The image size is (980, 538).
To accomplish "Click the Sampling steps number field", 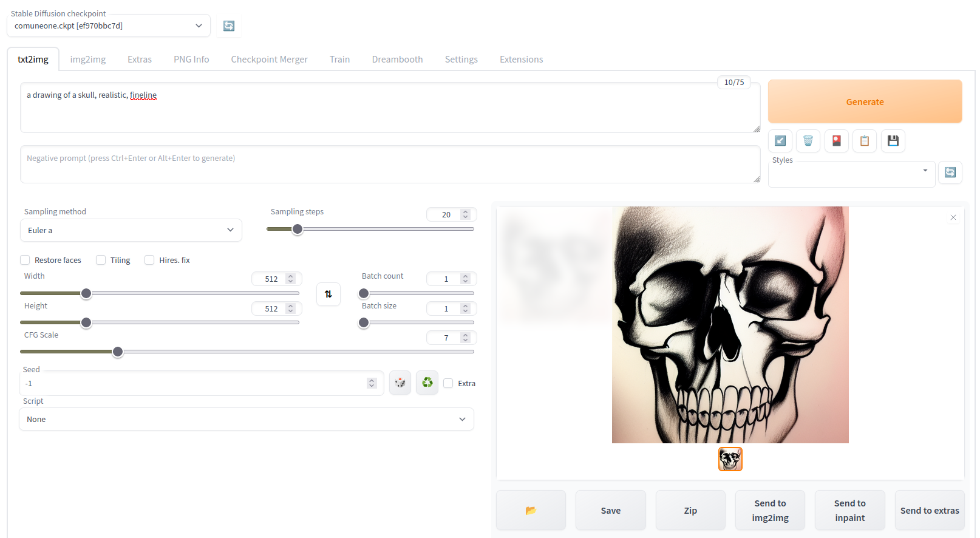I will click(x=451, y=214).
